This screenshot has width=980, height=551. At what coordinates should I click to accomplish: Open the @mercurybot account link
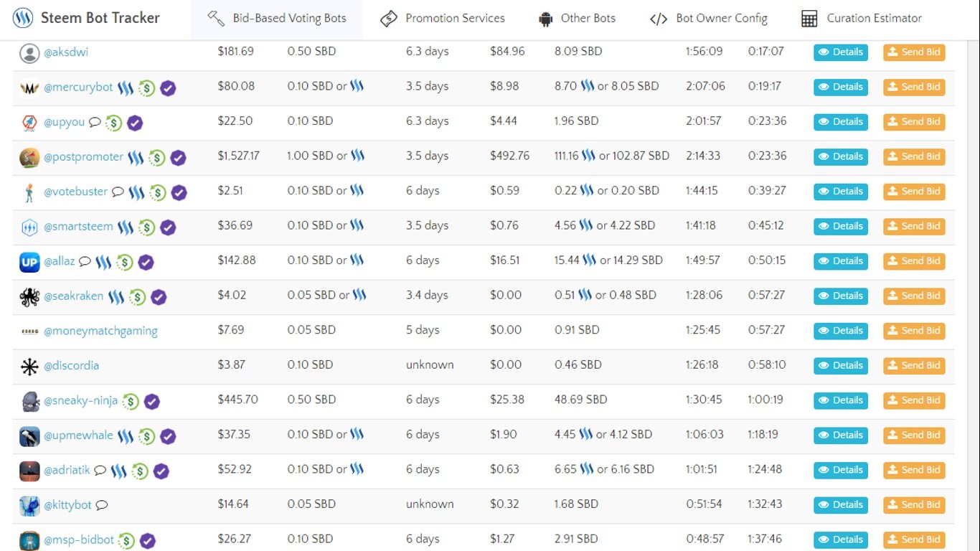pos(78,87)
